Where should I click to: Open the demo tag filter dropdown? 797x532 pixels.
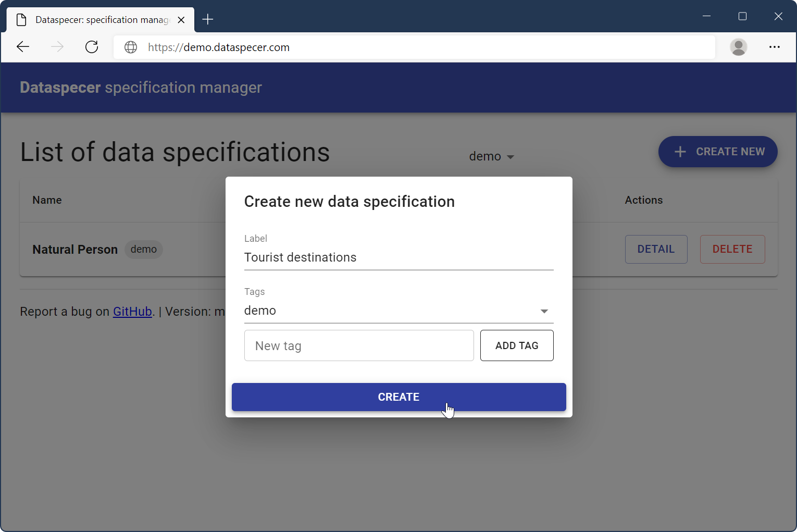coord(491,156)
